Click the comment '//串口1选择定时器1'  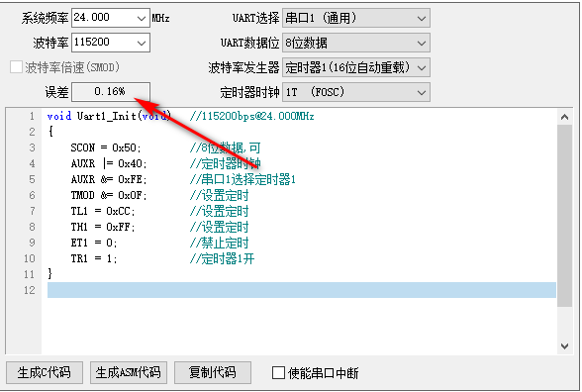point(242,179)
